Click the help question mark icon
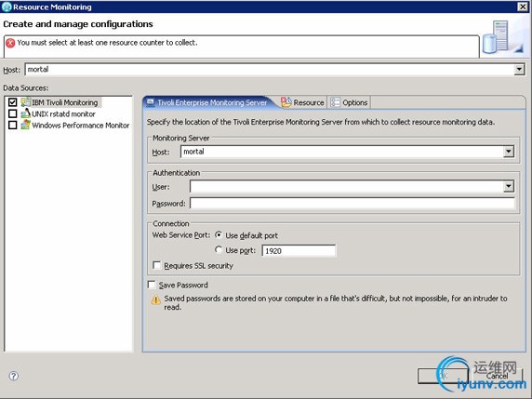This screenshot has height=399, width=532. pyautogui.click(x=14, y=376)
